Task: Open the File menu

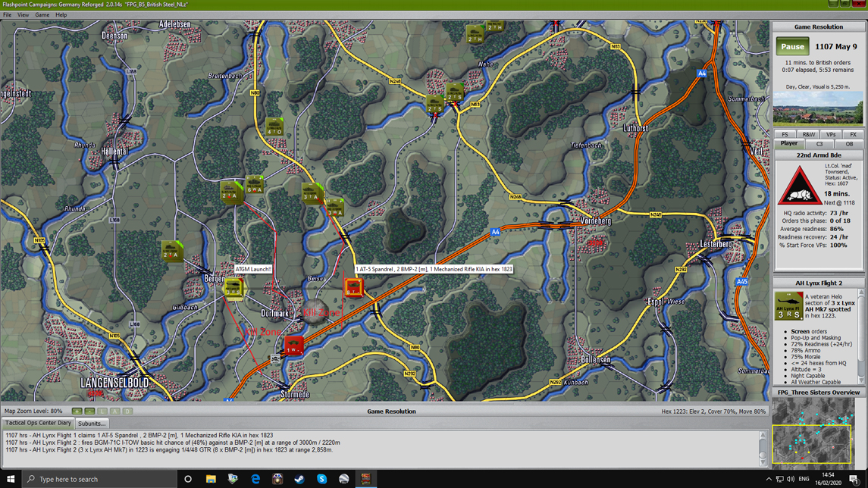Action: click(x=7, y=15)
